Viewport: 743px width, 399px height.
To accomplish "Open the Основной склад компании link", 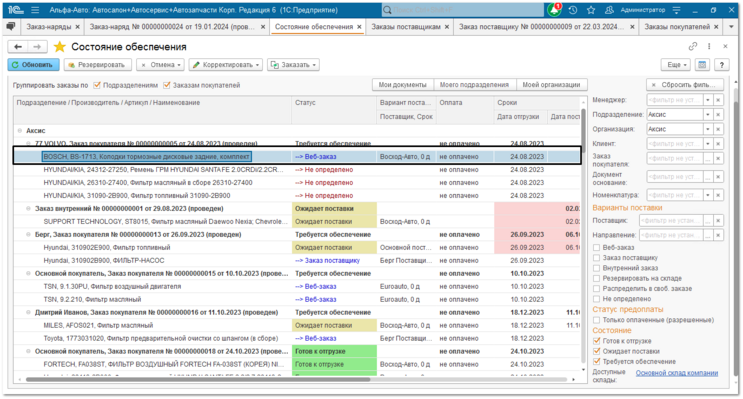I will click(x=677, y=373).
